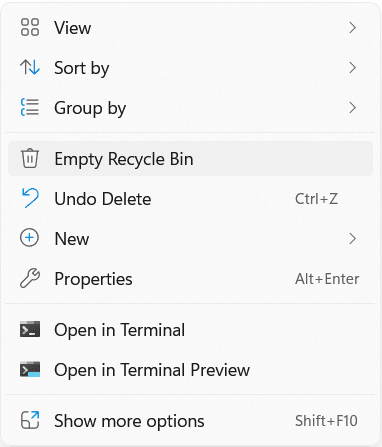Open the Group by menu entry
This screenshot has width=382, height=447.
(190, 108)
